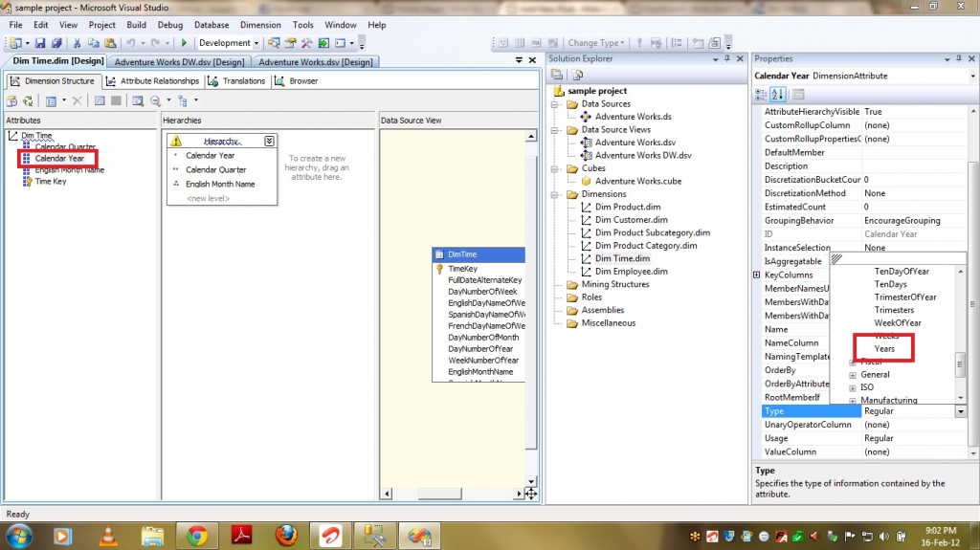Screen dimensions: 980x550
Task: Open the Dimension menu in menu bar
Action: pyautogui.click(x=260, y=25)
